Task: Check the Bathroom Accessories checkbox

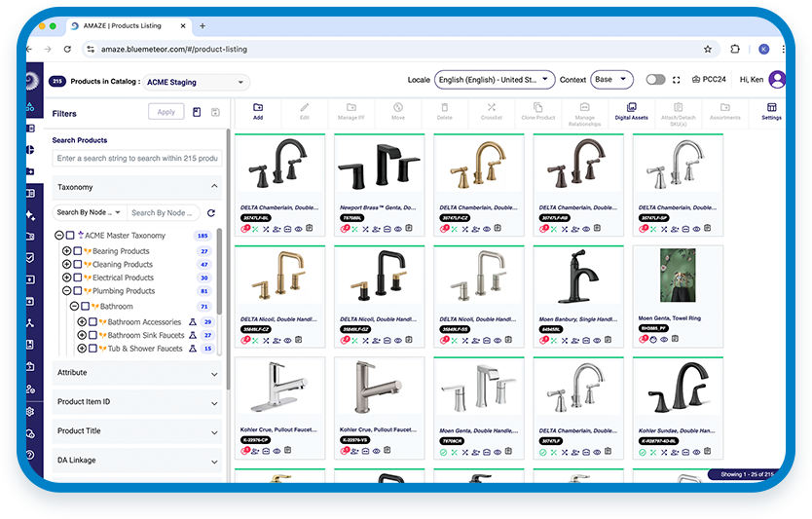Action: (x=92, y=321)
